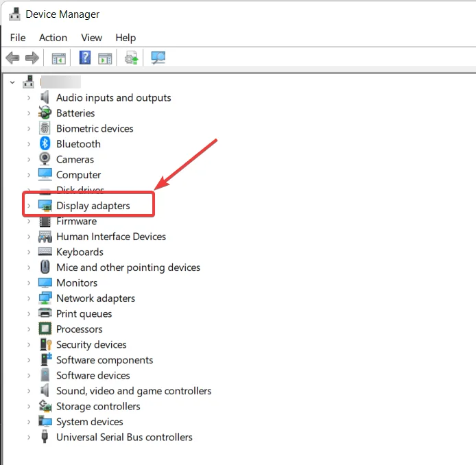Expand the Cameras chevron

[x=29, y=159]
